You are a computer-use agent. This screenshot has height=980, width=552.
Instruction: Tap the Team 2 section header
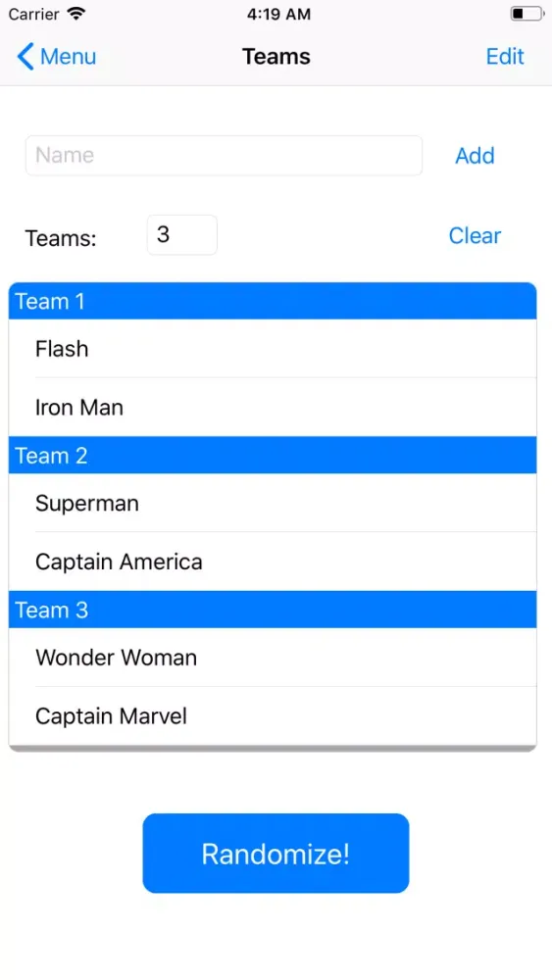tap(273, 455)
